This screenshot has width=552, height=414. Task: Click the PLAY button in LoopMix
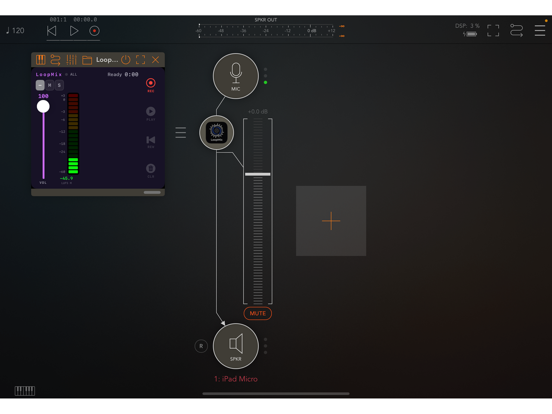151,113
